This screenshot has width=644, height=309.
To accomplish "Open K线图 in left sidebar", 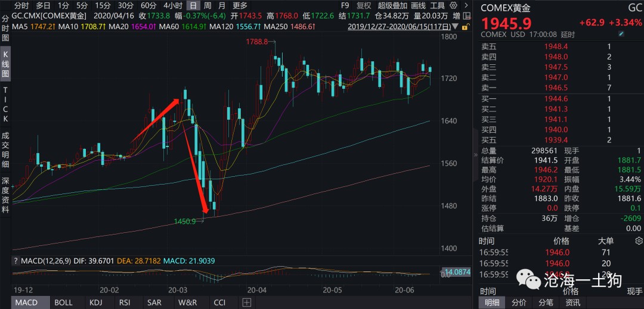I will 5,65.
